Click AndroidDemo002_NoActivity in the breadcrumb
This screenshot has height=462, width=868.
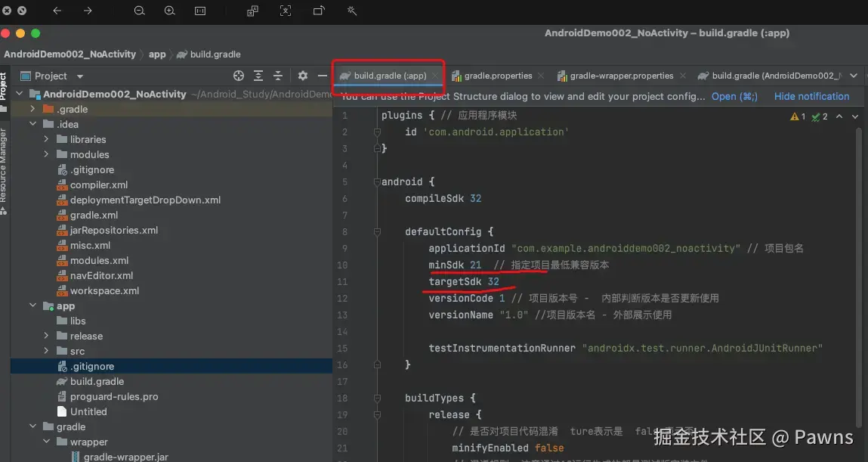(70, 54)
